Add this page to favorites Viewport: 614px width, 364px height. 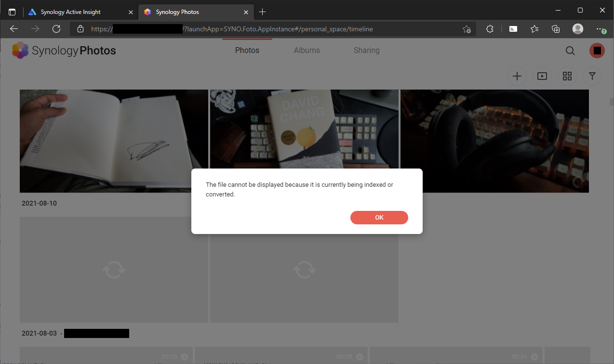point(467,29)
